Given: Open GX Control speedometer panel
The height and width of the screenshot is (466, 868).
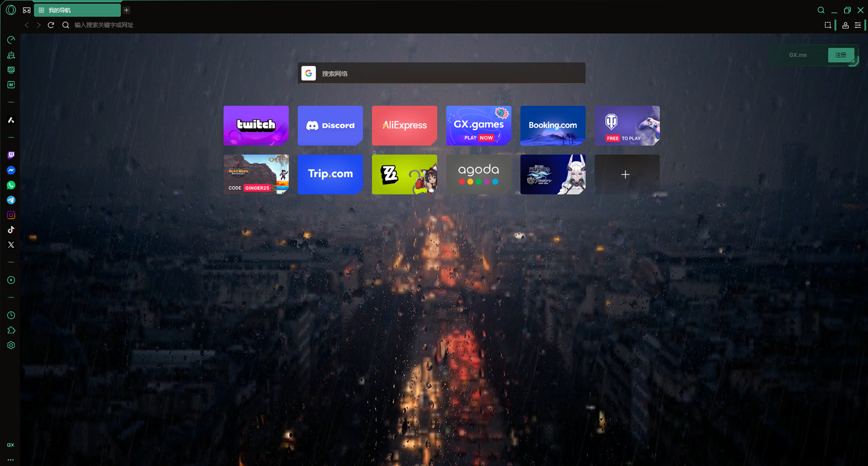Looking at the screenshot, I should coord(11,40).
